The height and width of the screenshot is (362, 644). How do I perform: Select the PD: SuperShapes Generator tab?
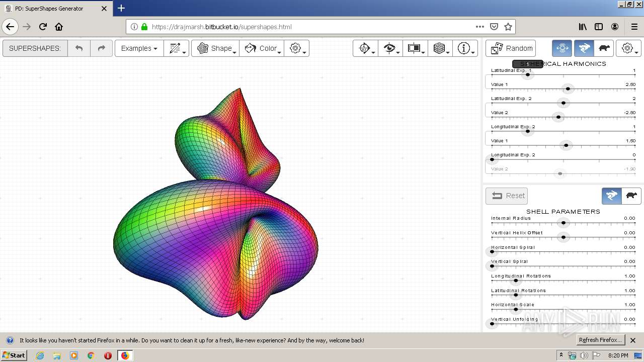[56, 9]
